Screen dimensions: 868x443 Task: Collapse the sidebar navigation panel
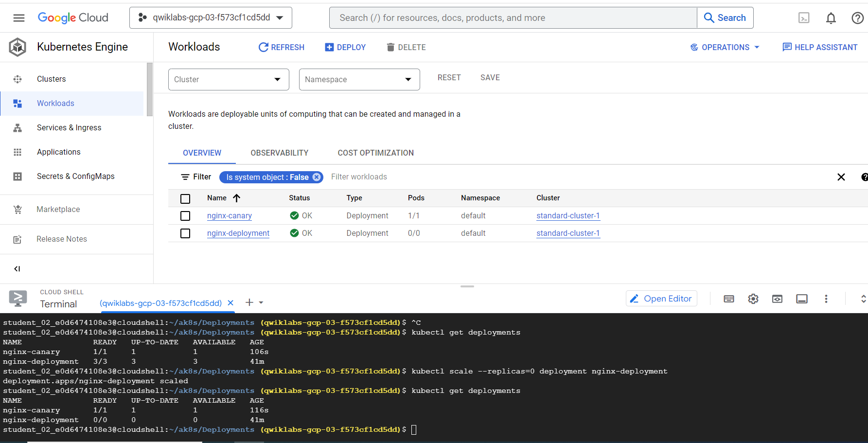coord(18,268)
